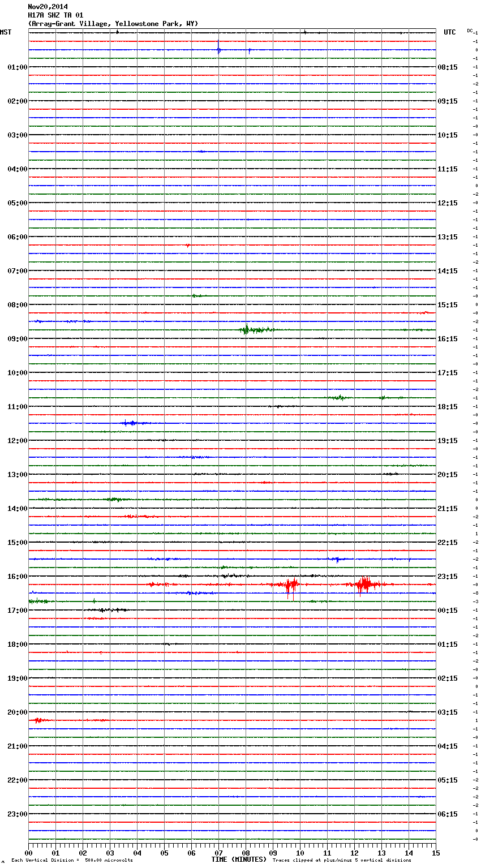Select the 10:00 MST row label
The width and height of the screenshot is (481, 868).
coord(18,373)
